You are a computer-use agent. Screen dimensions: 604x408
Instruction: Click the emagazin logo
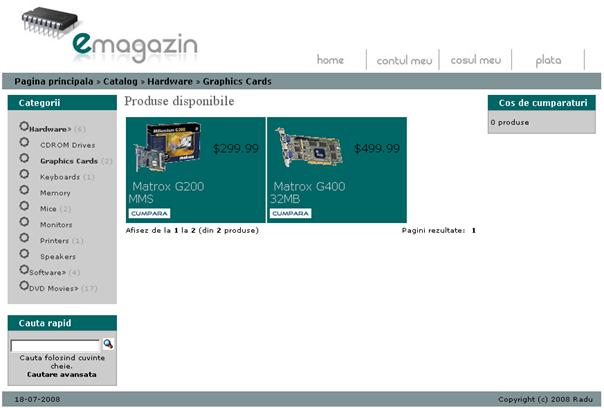click(x=109, y=35)
